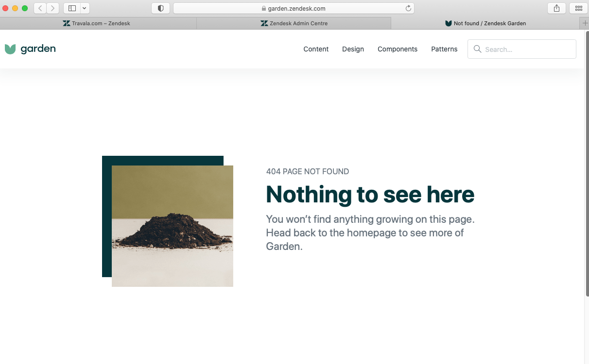
Task: Add new tab with plus button
Action: click(x=585, y=23)
